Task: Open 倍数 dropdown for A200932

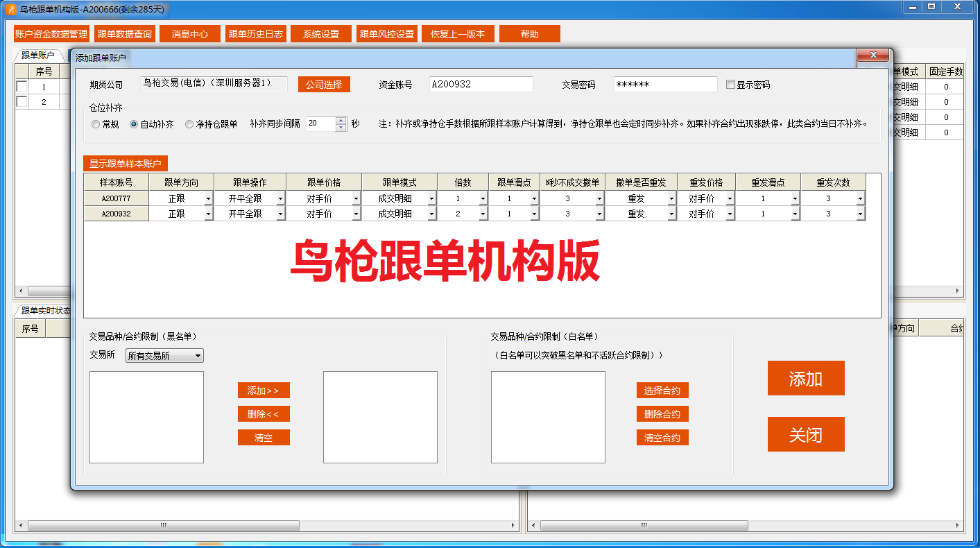Action: click(x=483, y=214)
